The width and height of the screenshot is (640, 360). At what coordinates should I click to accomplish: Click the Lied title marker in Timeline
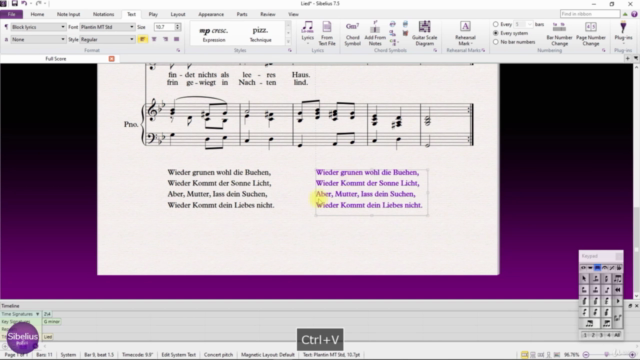(x=48, y=337)
